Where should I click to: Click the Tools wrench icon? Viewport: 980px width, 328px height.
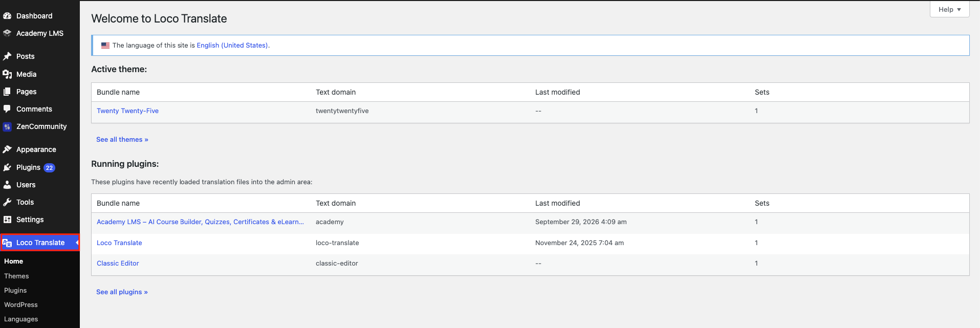[7, 202]
